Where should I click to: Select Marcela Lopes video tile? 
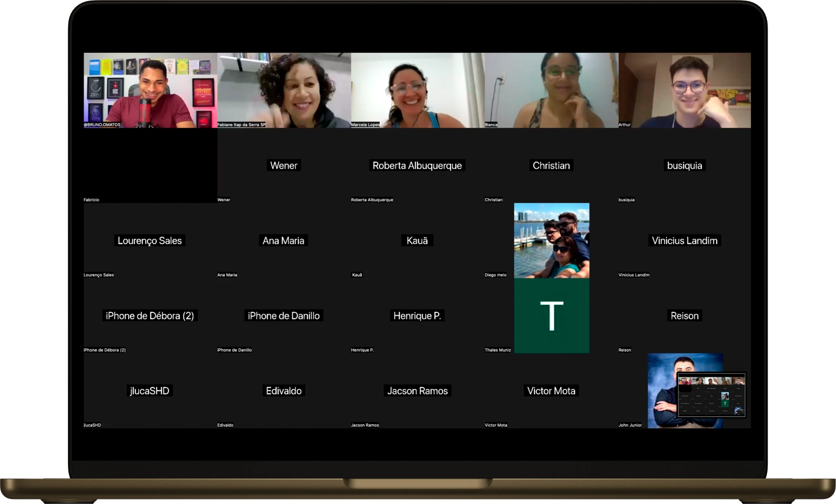pyautogui.click(x=418, y=90)
